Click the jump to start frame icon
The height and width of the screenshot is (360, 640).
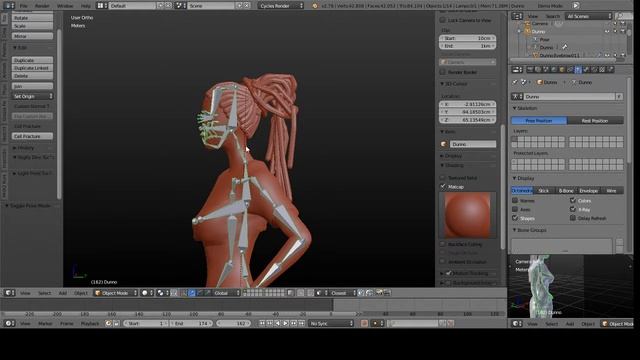tap(262, 323)
